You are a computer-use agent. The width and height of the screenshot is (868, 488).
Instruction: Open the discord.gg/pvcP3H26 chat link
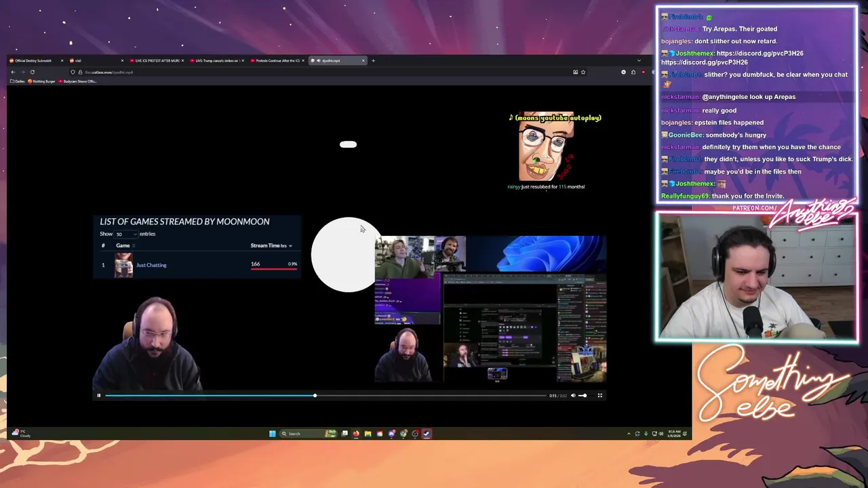click(759, 53)
